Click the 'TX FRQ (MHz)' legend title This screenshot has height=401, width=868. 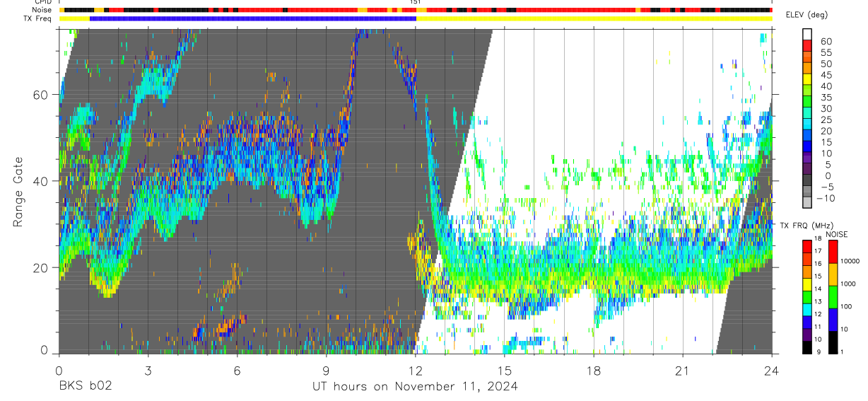click(807, 225)
